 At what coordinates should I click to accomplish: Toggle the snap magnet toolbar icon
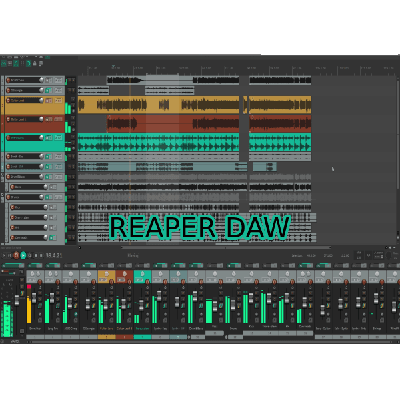tap(28, 63)
